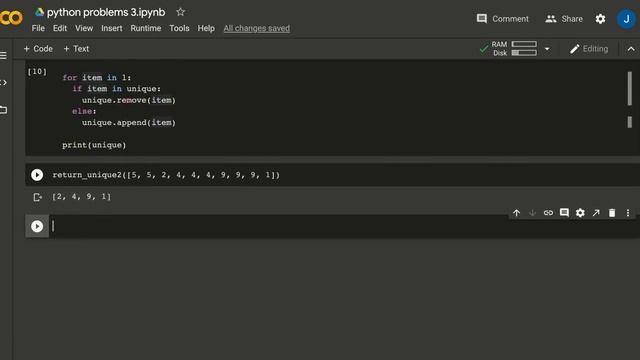640x360 pixels.
Task: Open the Editing mode selector
Action: 589,49
